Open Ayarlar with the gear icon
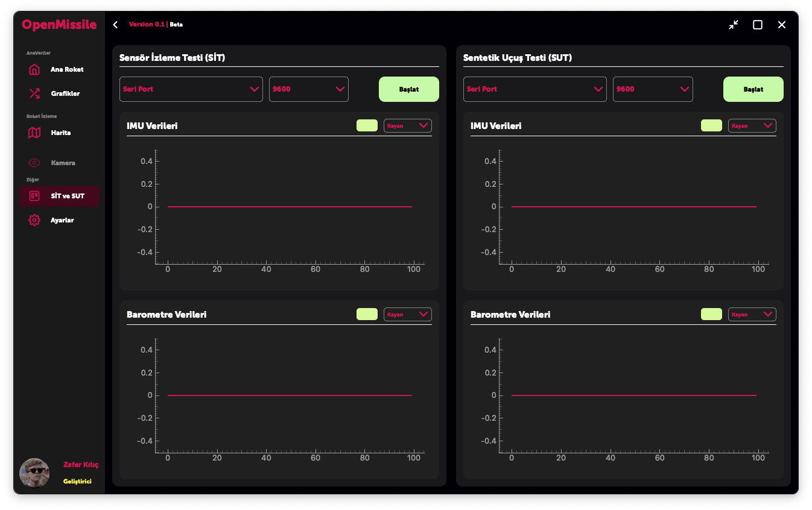Screen dimensions: 812x510 point(34,220)
